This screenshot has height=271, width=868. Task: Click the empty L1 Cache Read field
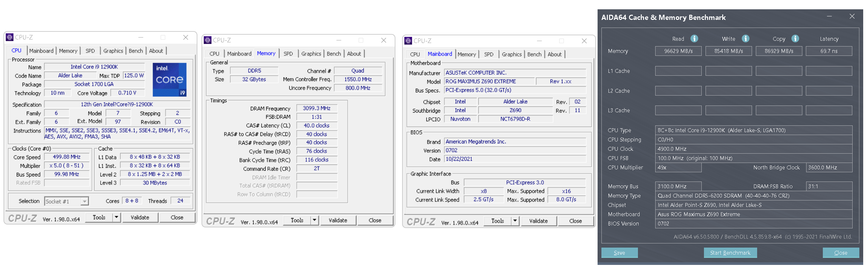678,71
